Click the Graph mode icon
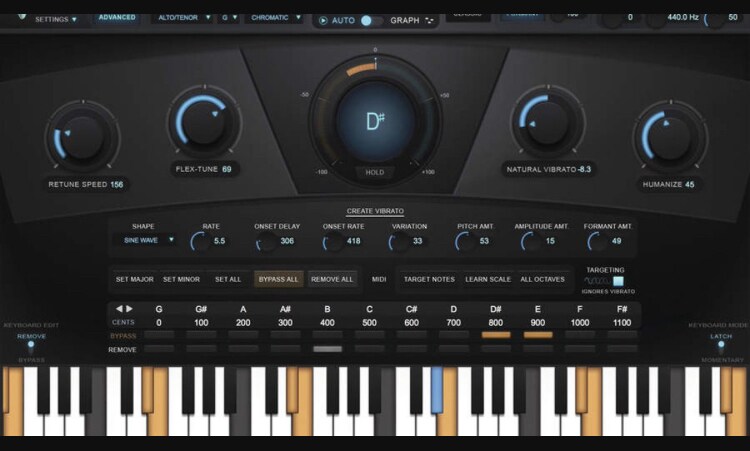The width and height of the screenshot is (750, 451). [429, 21]
